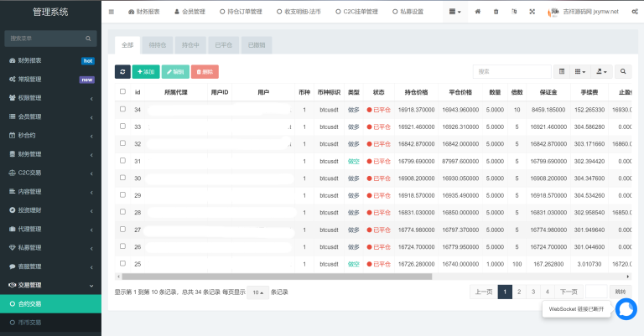Open the 私募设置 top tab

click(x=411, y=13)
